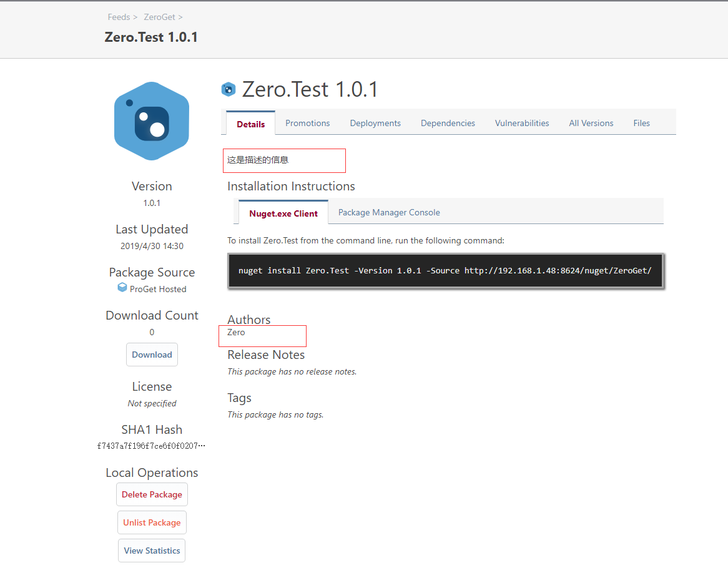Viewport: 728px width, 568px height.
Task: Switch to the Files tab
Action: coord(641,123)
